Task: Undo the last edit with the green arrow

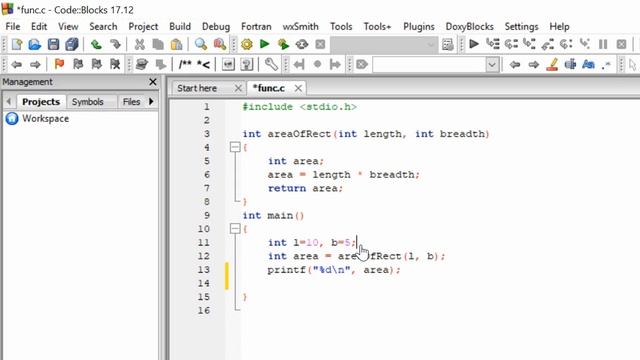Action: (x=96, y=44)
